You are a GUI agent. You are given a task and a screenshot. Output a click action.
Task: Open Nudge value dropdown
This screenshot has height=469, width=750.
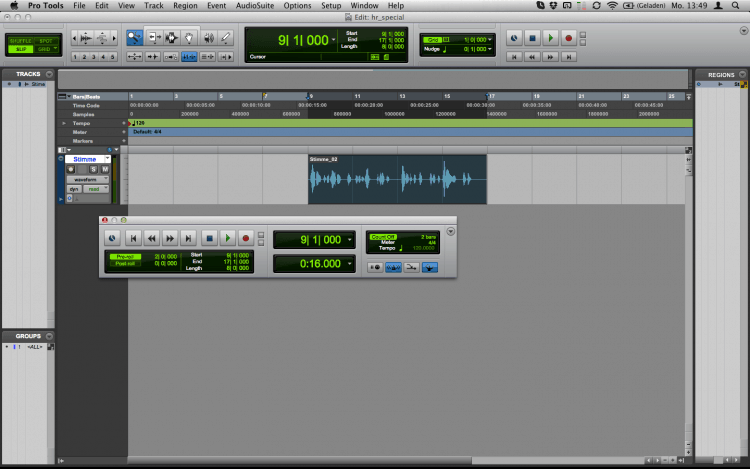[x=490, y=49]
